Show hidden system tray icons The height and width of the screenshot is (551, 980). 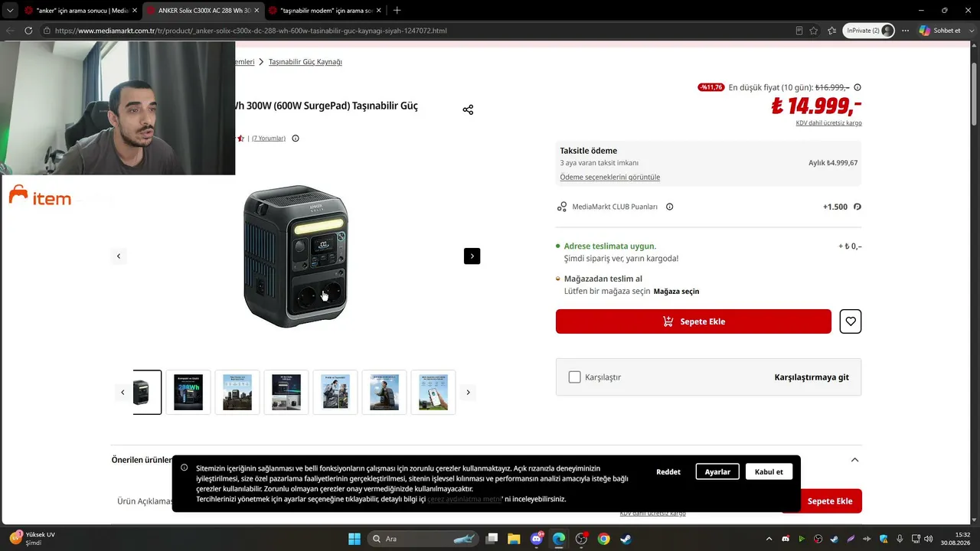(769, 539)
